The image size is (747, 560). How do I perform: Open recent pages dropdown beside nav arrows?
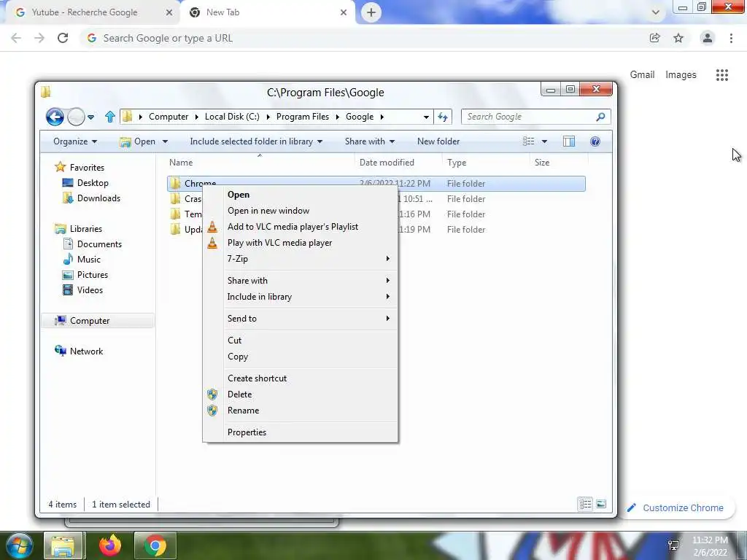point(90,117)
